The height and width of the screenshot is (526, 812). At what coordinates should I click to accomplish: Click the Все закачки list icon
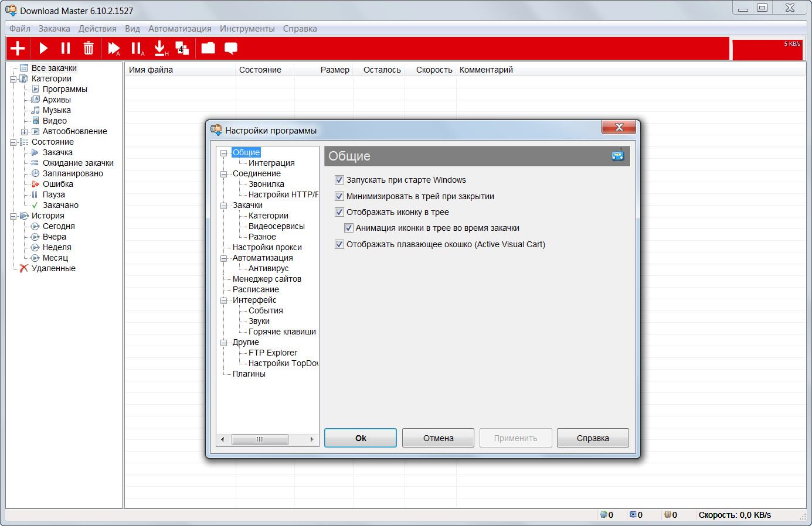point(24,68)
